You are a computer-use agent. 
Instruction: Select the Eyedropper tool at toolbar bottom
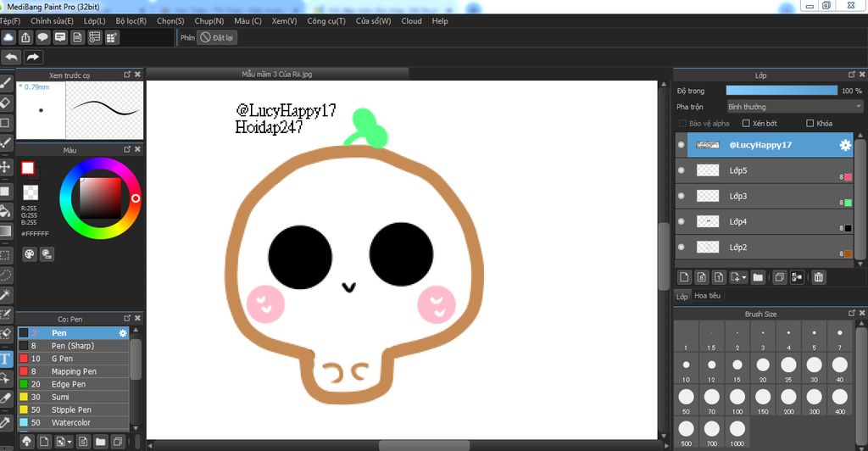coord(6,423)
